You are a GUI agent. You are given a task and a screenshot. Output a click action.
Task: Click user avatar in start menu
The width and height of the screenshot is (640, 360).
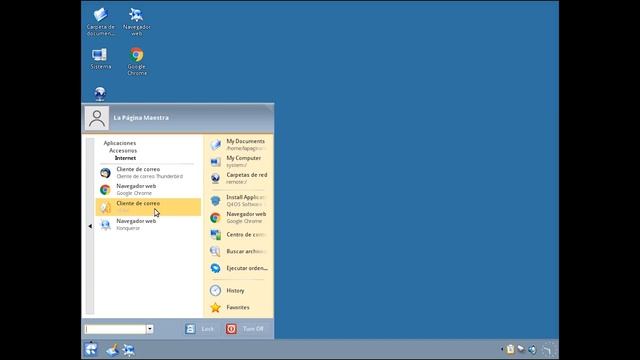[97, 118]
